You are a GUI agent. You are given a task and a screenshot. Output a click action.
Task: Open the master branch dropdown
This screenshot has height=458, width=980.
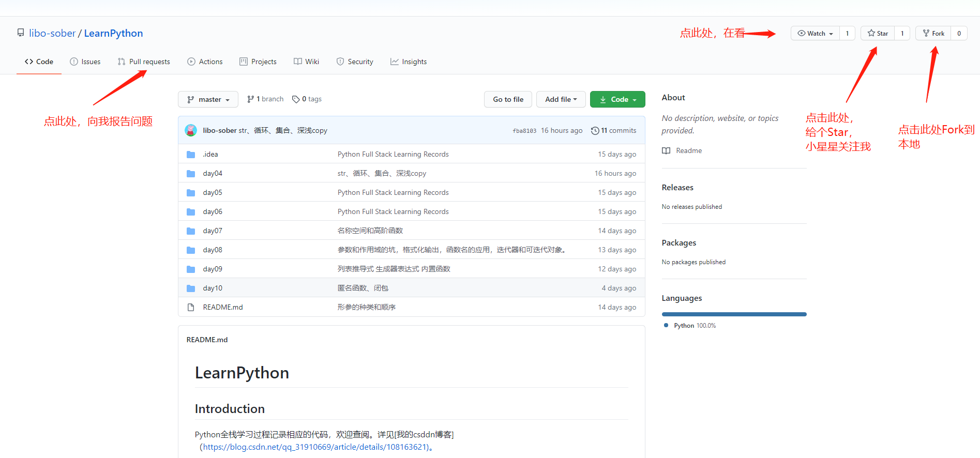(208, 99)
